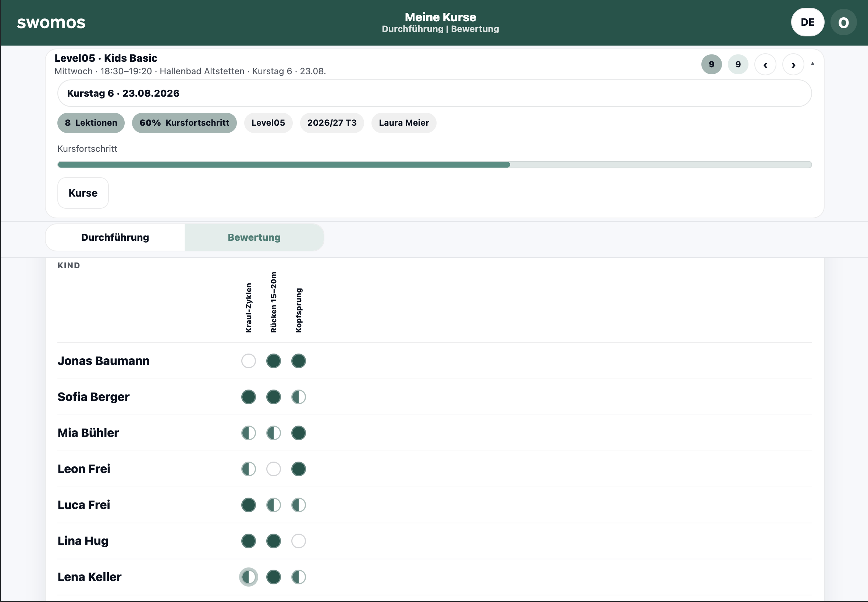Toggle Lina Hug's Kopfsprung rating
This screenshot has width=868, height=602.
298,541
